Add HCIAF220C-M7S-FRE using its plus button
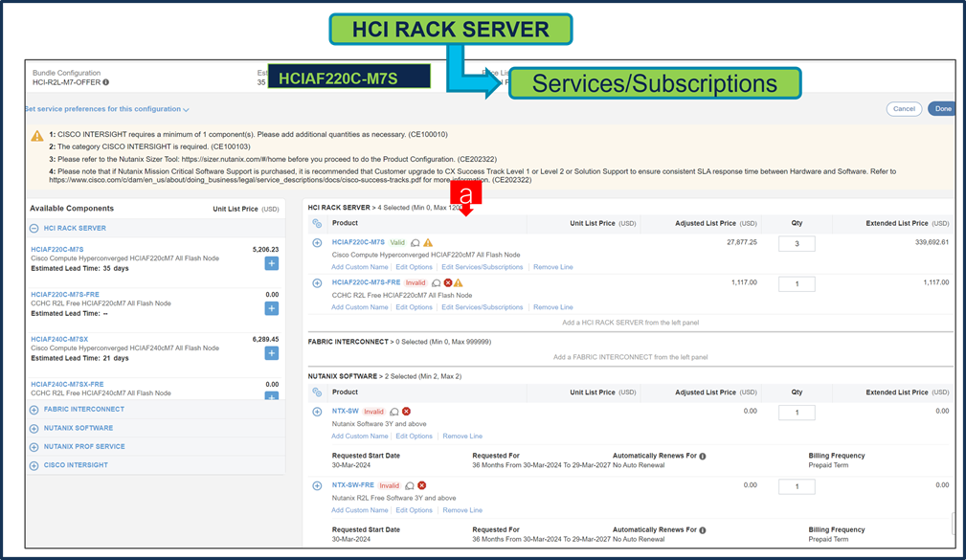The width and height of the screenshot is (966, 560). (x=271, y=308)
